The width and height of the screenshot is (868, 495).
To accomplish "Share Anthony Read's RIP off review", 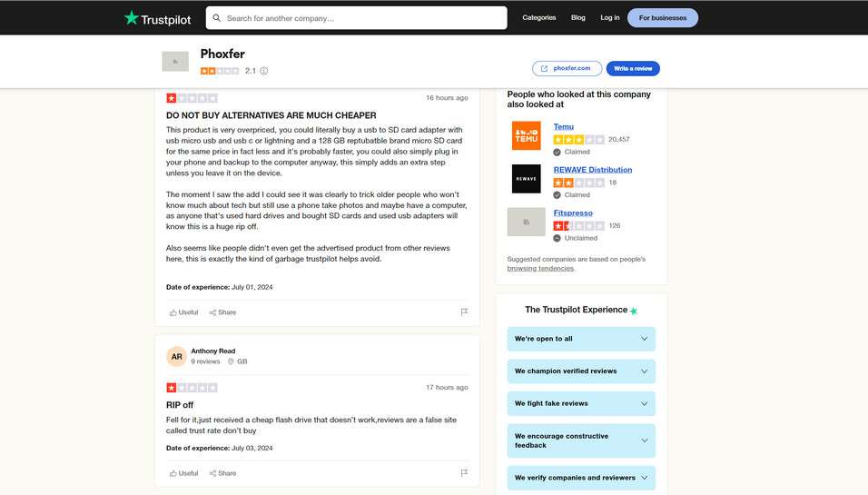I will pos(222,473).
